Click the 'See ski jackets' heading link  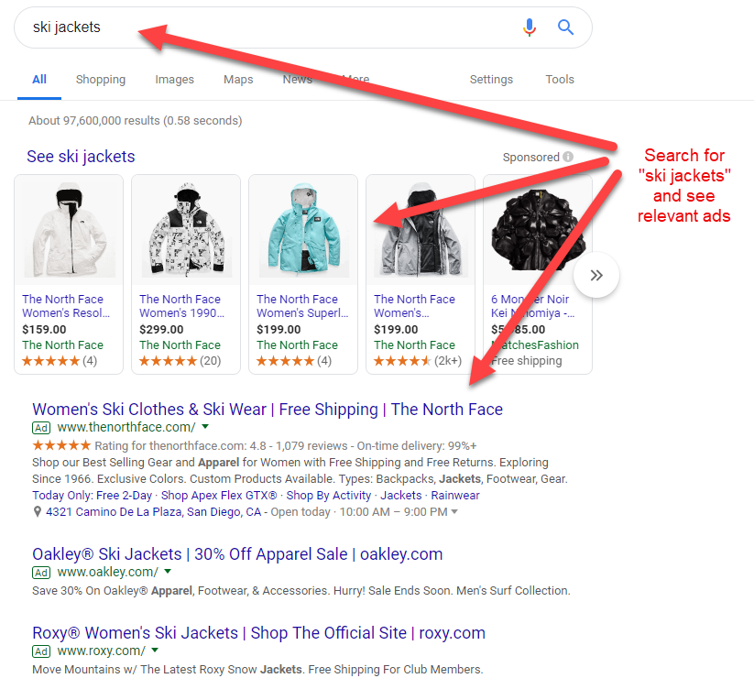81,157
